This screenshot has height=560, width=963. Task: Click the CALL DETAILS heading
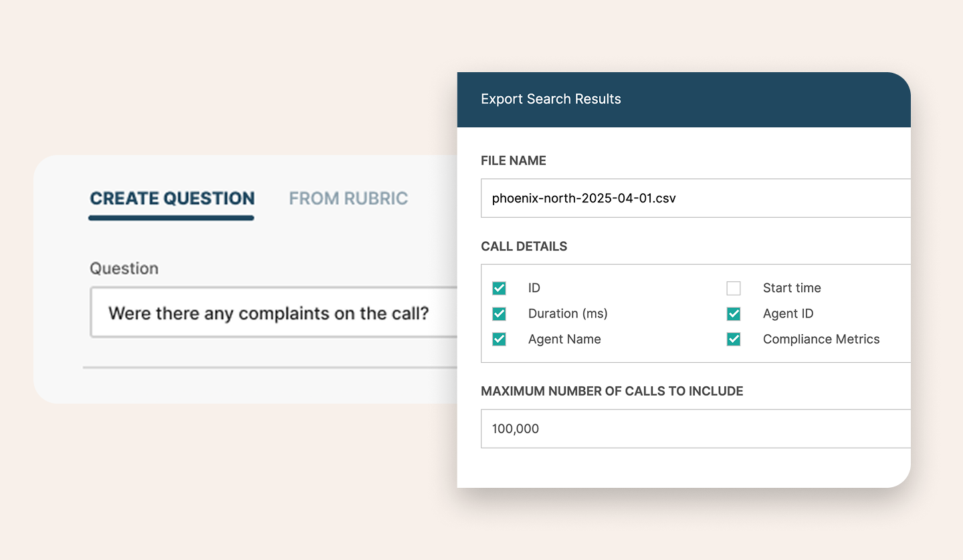click(524, 246)
